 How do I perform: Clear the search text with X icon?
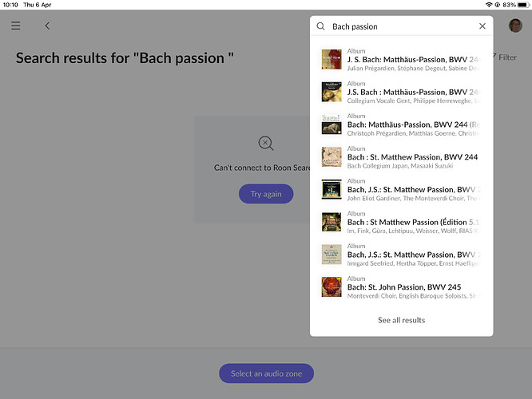(x=482, y=26)
